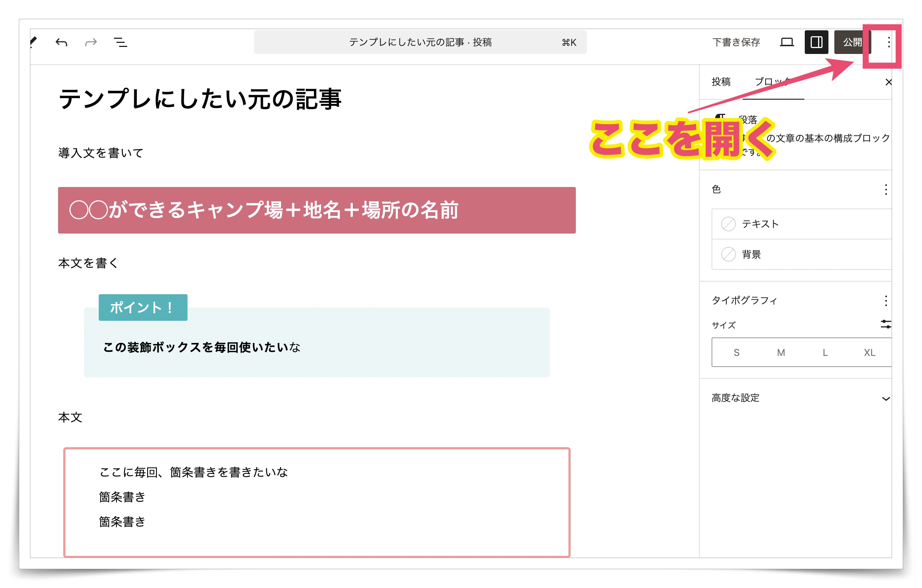Click the undo arrow icon

(x=62, y=42)
